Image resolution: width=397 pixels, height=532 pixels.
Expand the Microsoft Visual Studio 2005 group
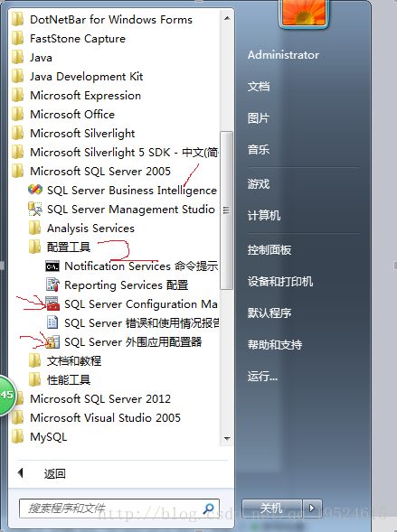[x=105, y=417]
